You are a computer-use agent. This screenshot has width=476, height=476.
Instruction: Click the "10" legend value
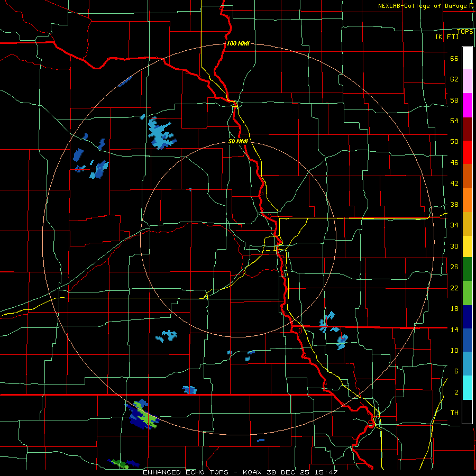[454, 351]
